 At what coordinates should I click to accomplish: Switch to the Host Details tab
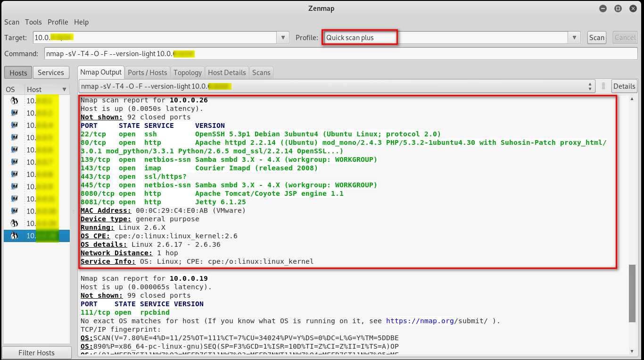click(227, 73)
